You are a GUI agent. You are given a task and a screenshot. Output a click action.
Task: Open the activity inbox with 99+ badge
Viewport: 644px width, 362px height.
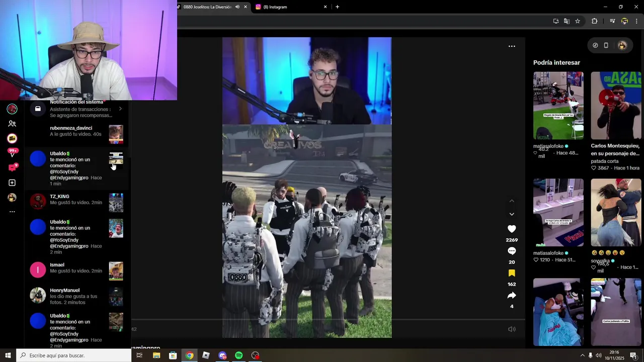tap(12, 153)
